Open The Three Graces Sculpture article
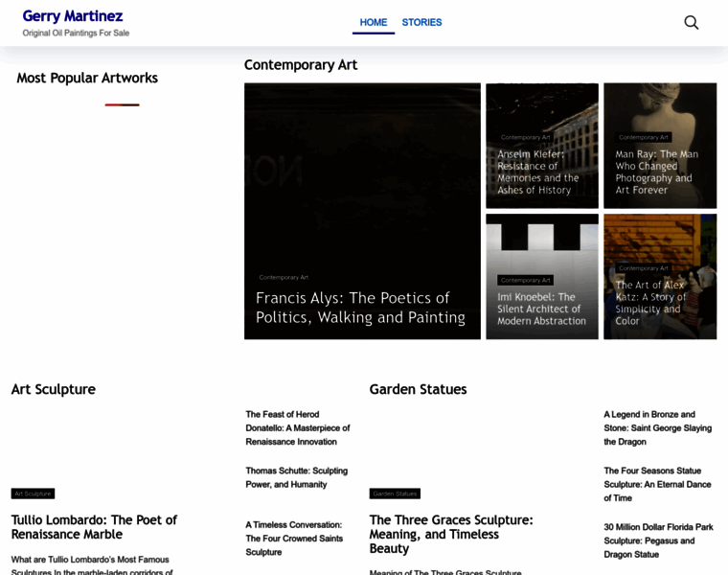 (451, 534)
